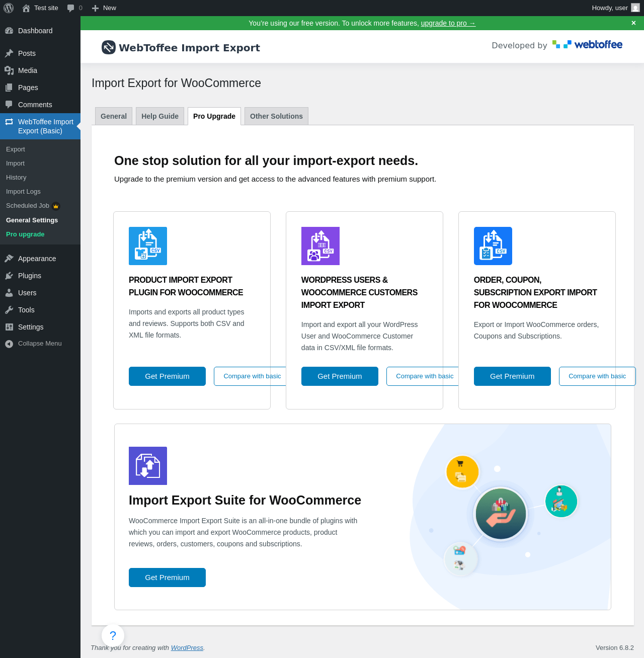Viewport: 644px width, 658px height.
Task: Follow the upgrade to pro link
Action: pyautogui.click(x=448, y=23)
